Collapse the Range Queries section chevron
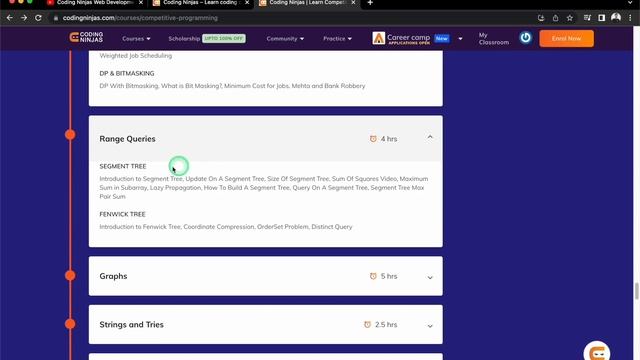640x360 pixels. (430, 138)
